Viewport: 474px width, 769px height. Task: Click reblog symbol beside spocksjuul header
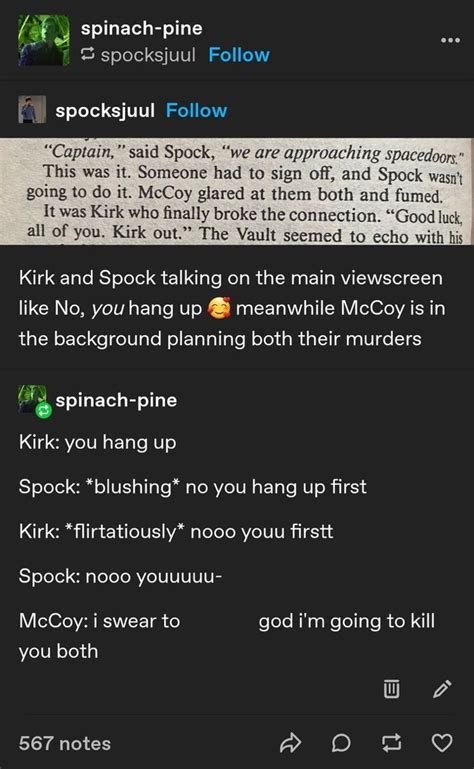(87, 55)
